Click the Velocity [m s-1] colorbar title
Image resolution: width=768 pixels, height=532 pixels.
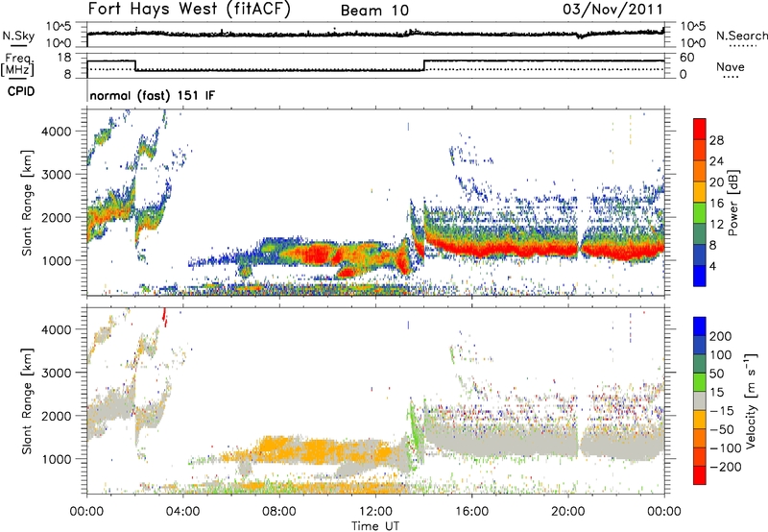coord(751,400)
